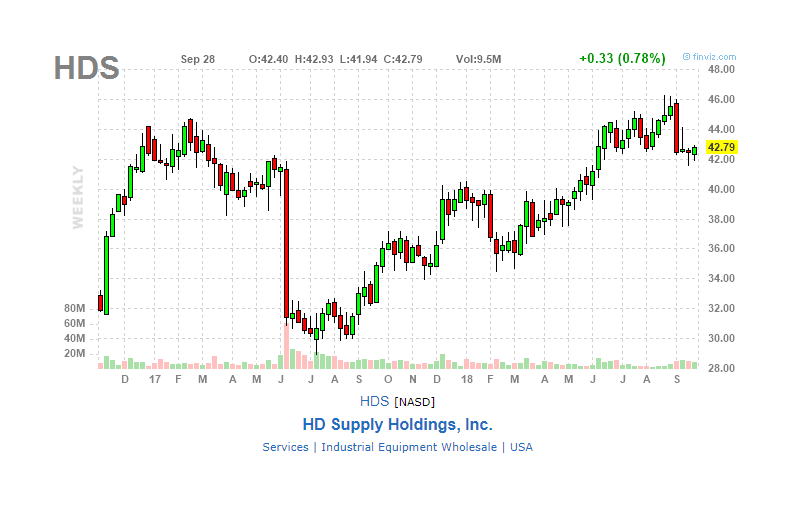This screenshot has height=506, width=796.
Task: Click the 28.00 price axis label
Action: pos(721,368)
